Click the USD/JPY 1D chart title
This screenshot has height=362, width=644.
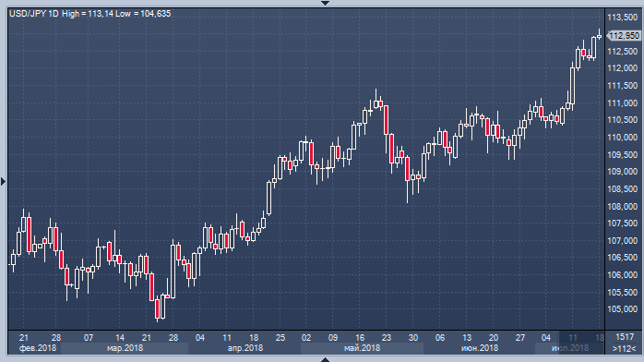[34, 14]
